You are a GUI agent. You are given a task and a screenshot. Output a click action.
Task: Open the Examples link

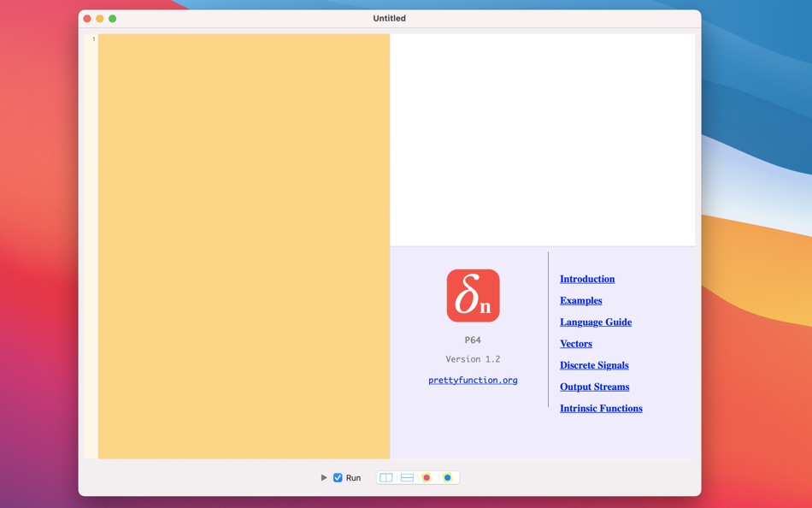(581, 301)
